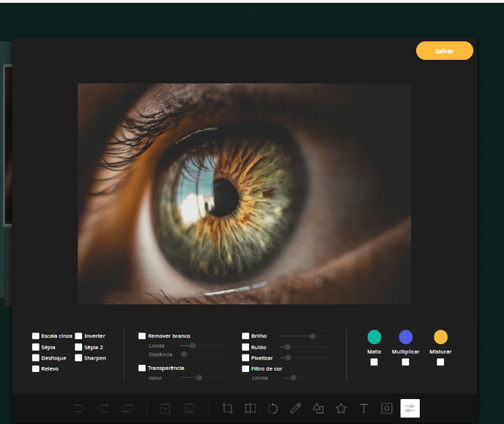Screen dimensions: 504x424
Task: Open the blue Multiplicar color picker
Action: click(x=406, y=338)
